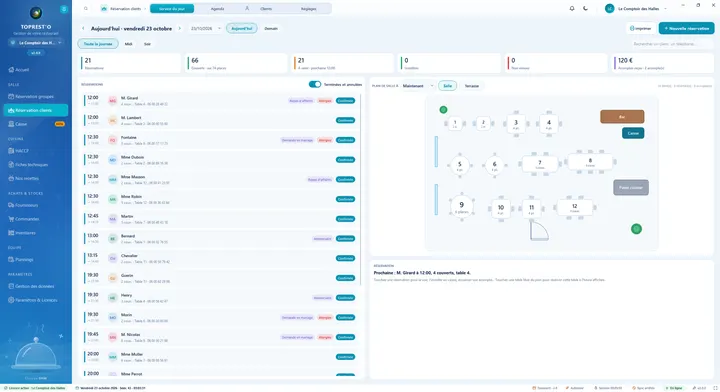
Task: Switch to dark mode moon icon
Action: [585, 8]
